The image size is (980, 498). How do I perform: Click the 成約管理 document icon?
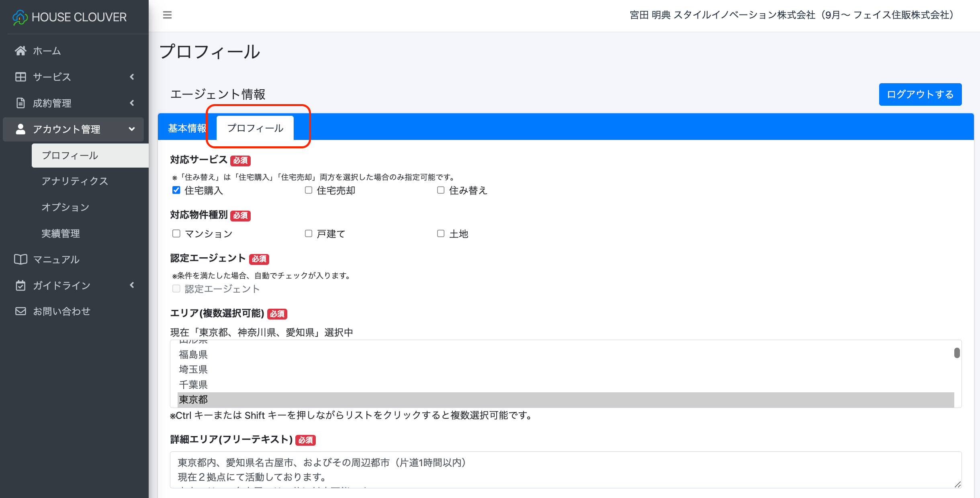[20, 103]
